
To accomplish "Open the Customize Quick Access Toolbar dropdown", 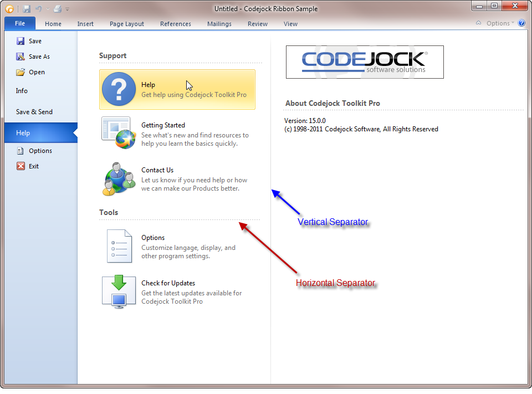I will pos(67,9).
